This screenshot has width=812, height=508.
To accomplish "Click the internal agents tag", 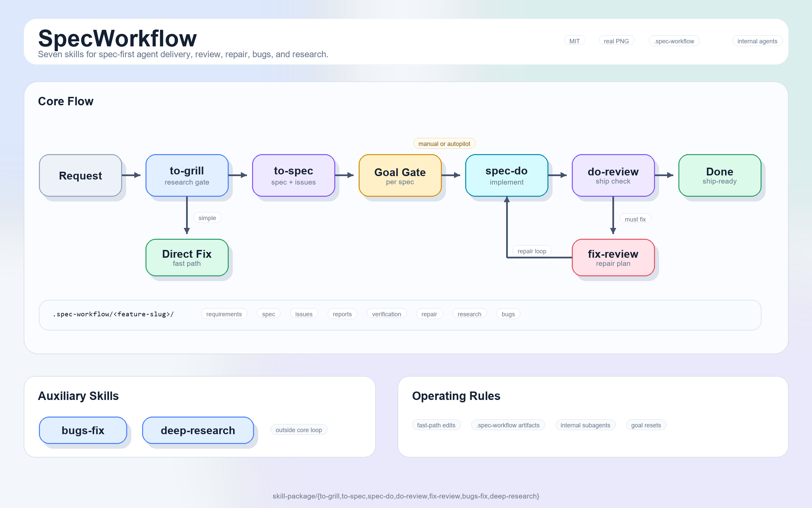I will (758, 41).
